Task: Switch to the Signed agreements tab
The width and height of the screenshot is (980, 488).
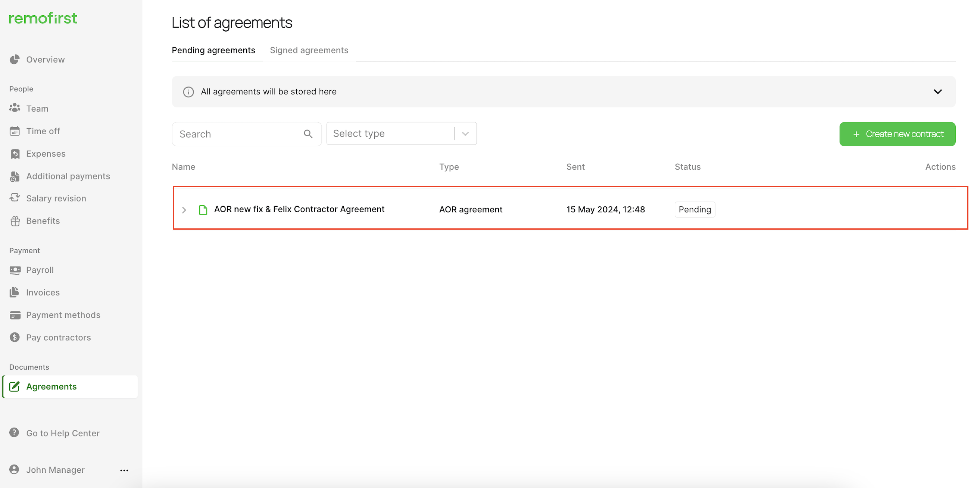Action: click(x=309, y=50)
